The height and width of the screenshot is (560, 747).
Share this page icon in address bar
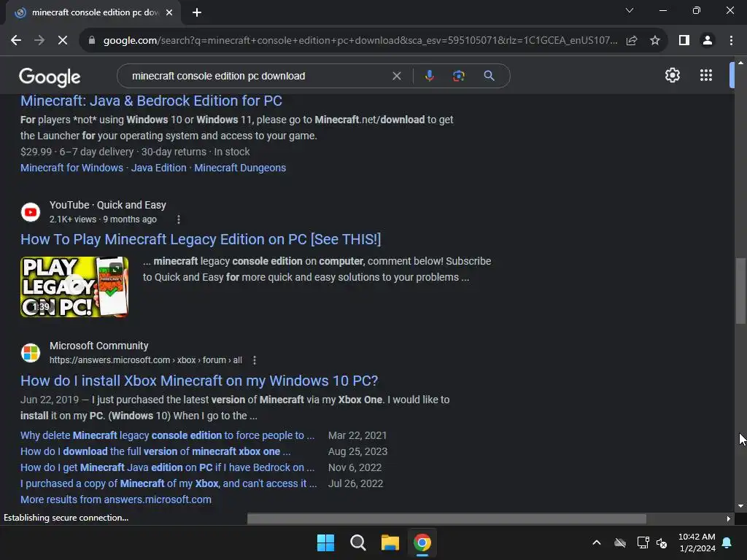pos(632,41)
